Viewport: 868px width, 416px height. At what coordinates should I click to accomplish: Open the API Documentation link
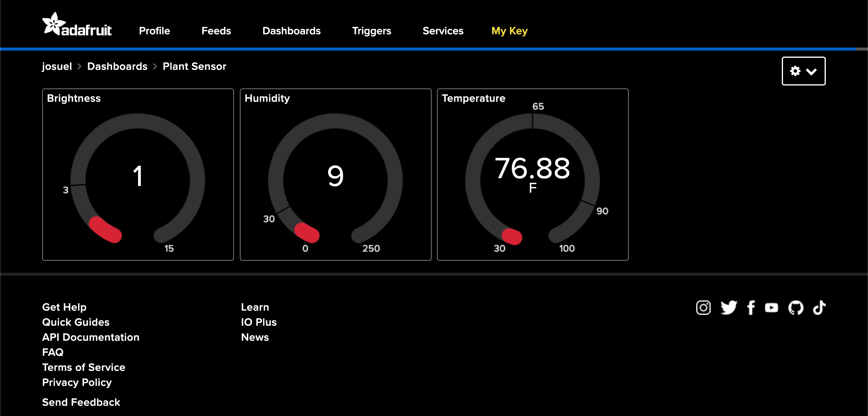coord(91,337)
